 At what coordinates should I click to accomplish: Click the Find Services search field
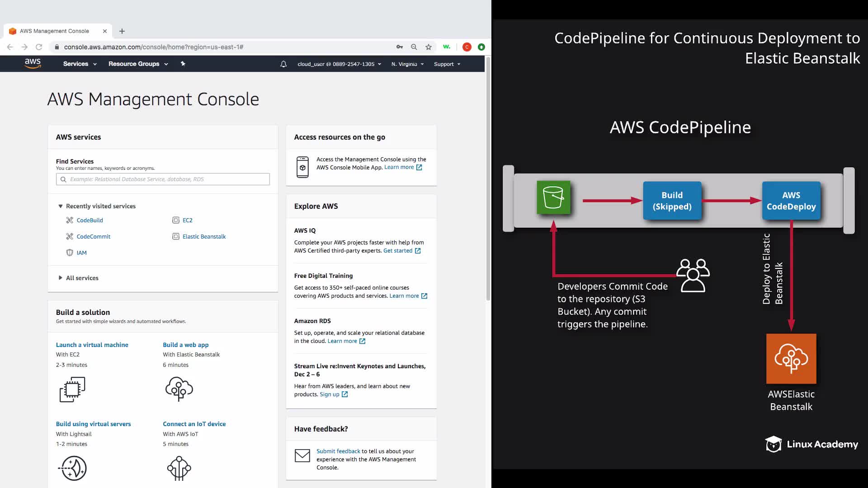[x=167, y=179]
